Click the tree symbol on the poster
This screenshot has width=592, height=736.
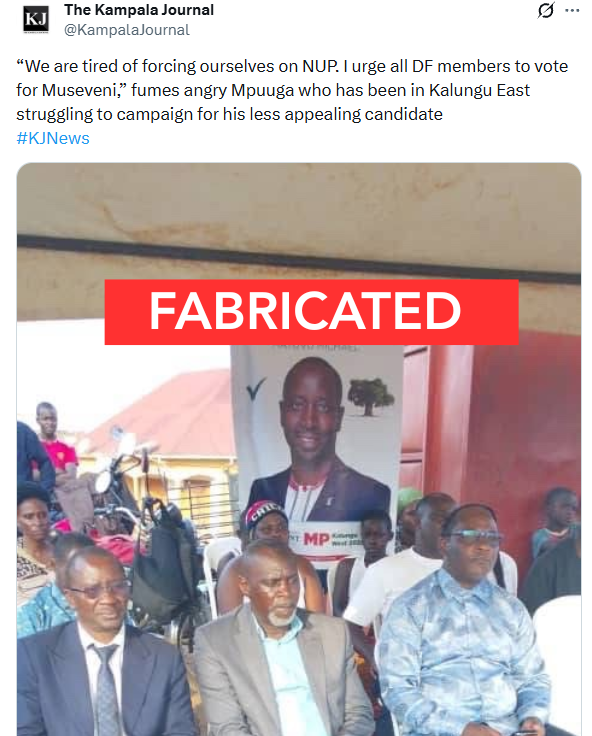pos(370,397)
